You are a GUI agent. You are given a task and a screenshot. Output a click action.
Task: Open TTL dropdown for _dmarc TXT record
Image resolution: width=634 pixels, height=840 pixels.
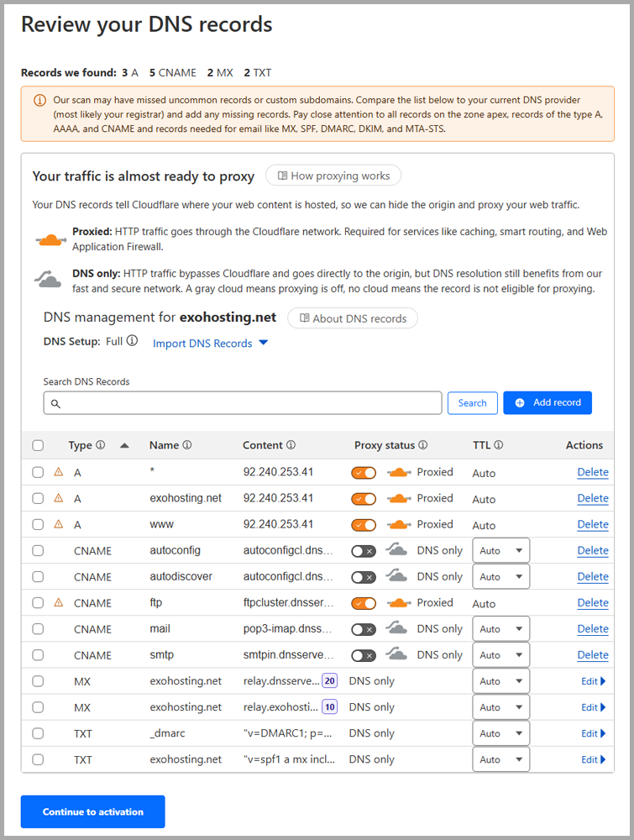pos(500,733)
